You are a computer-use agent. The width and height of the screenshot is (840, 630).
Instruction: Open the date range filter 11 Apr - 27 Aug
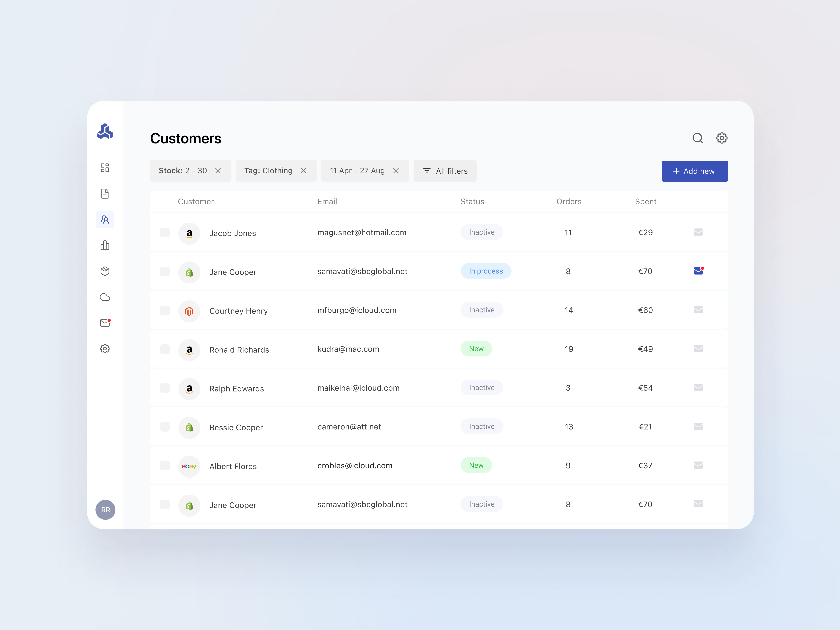pos(357,171)
